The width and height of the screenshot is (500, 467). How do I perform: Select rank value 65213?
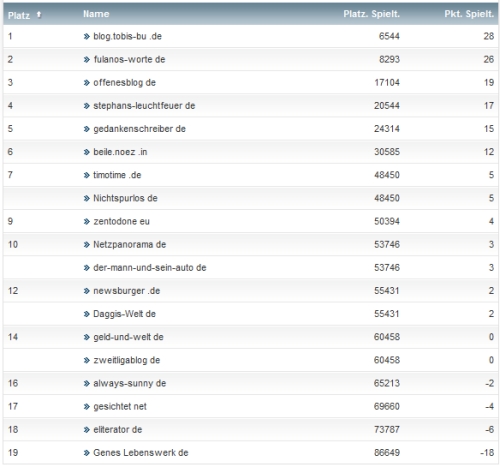(387, 383)
